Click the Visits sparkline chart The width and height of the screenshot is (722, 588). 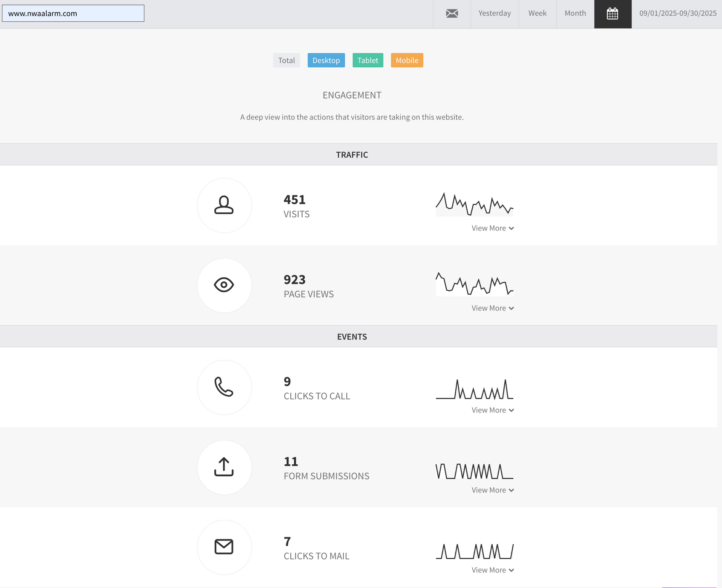point(474,205)
